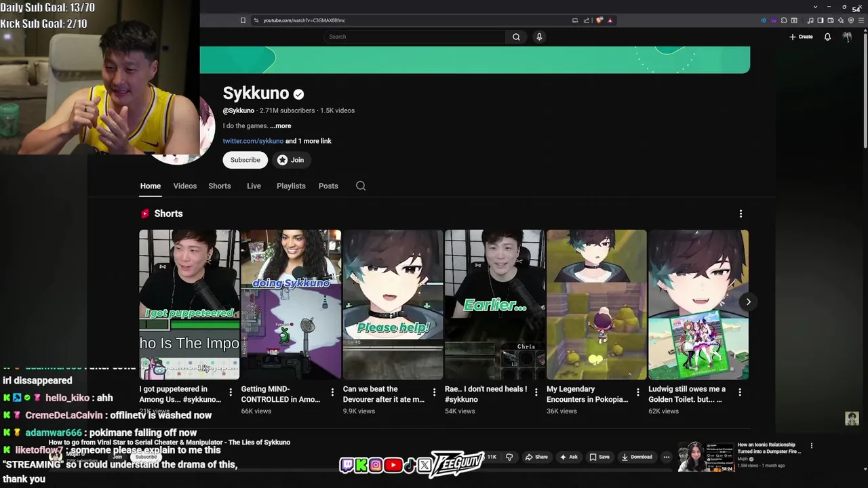Expand channel description with ...more

[280, 125]
